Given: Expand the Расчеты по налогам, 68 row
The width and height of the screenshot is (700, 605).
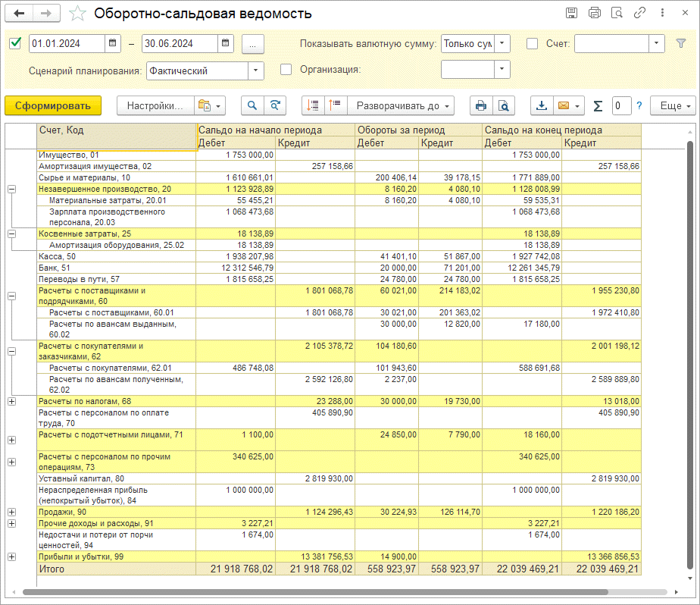Looking at the screenshot, I should (11, 401).
